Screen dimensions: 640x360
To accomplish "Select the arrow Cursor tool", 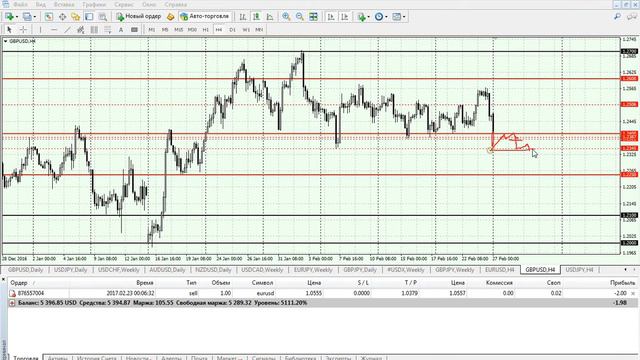I will 9,30.
